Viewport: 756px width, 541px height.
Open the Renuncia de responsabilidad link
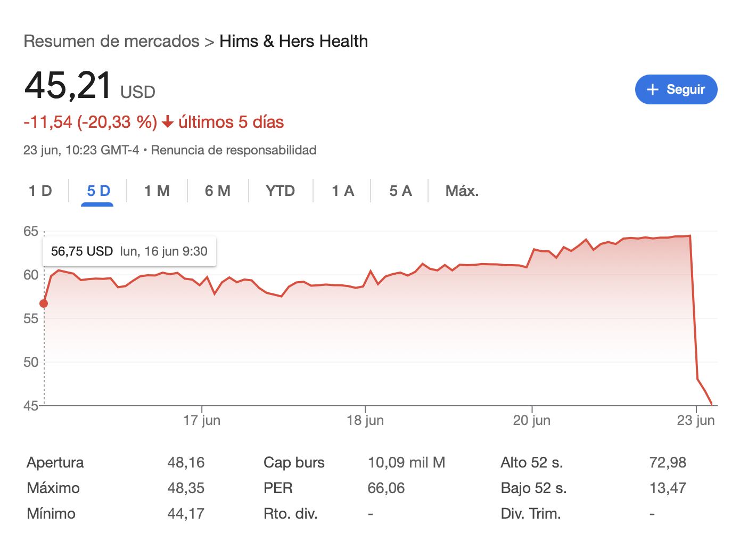tap(234, 150)
